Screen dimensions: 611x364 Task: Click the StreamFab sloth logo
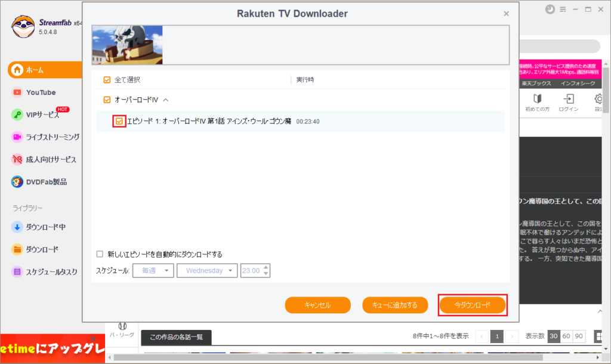click(x=23, y=26)
